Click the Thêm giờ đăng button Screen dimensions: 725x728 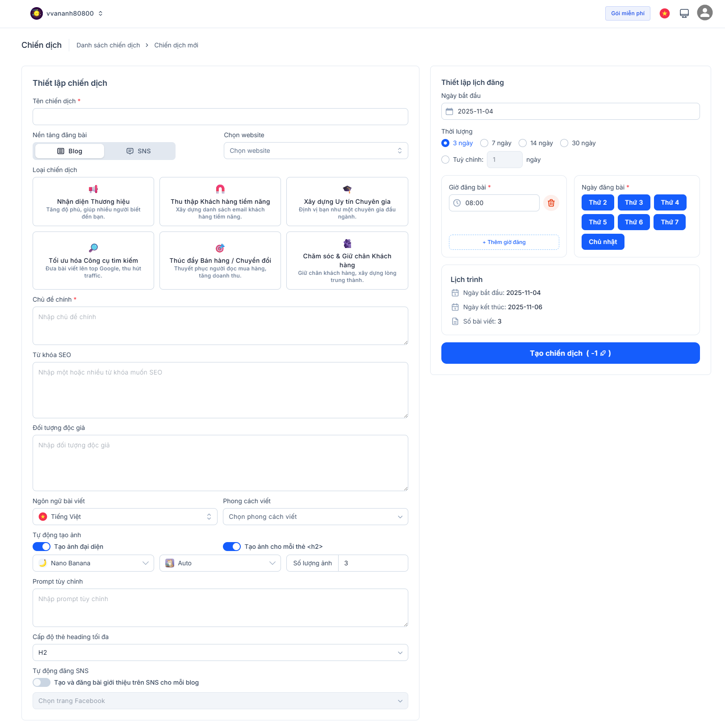click(x=504, y=242)
